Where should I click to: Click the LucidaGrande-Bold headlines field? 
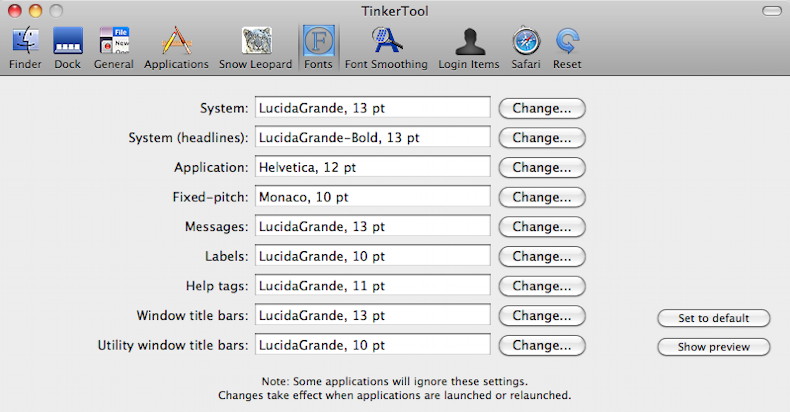point(372,138)
